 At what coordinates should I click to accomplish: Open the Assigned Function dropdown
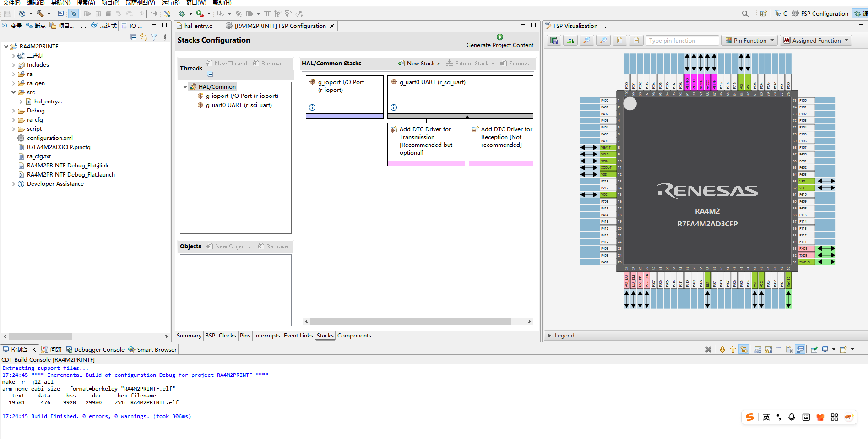[x=815, y=40]
